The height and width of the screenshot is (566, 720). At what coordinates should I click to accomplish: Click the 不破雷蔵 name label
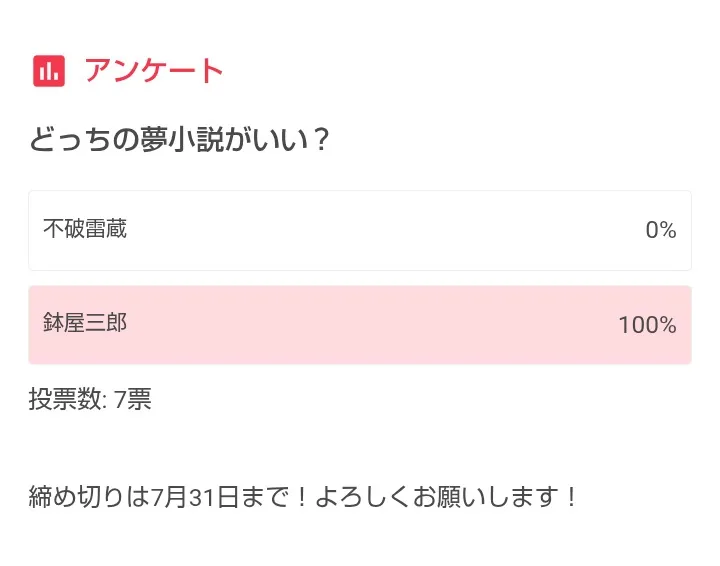[x=85, y=229]
